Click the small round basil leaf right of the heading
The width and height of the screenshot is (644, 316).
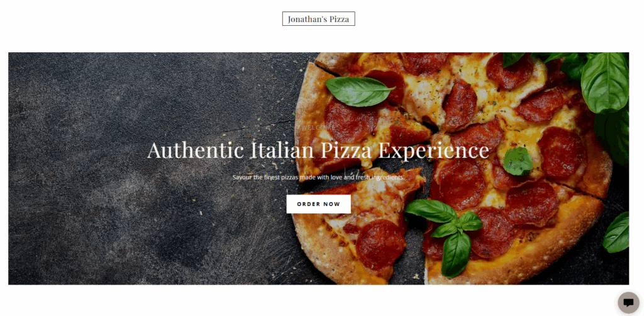(x=518, y=161)
